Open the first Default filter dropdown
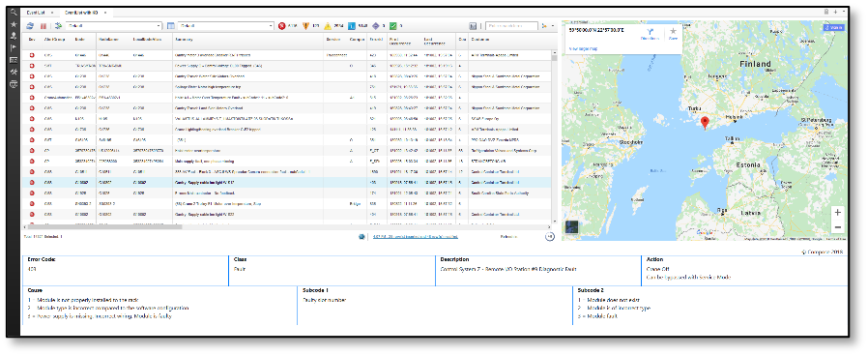This screenshot has width=868, height=356. click(x=113, y=25)
